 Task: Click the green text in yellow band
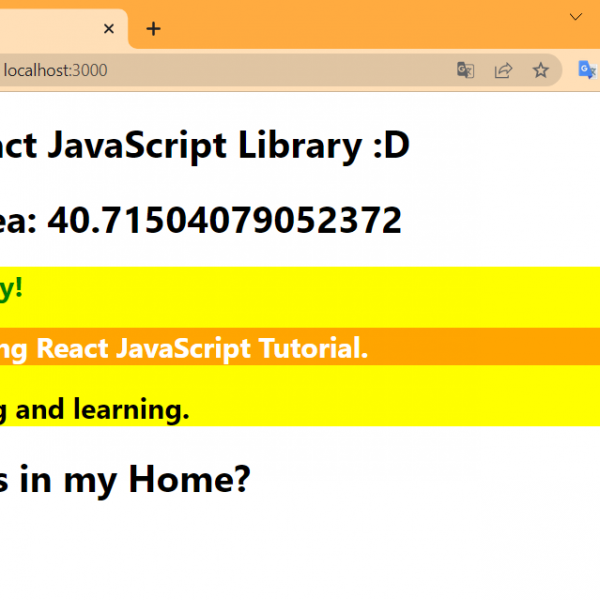coord(10,288)
